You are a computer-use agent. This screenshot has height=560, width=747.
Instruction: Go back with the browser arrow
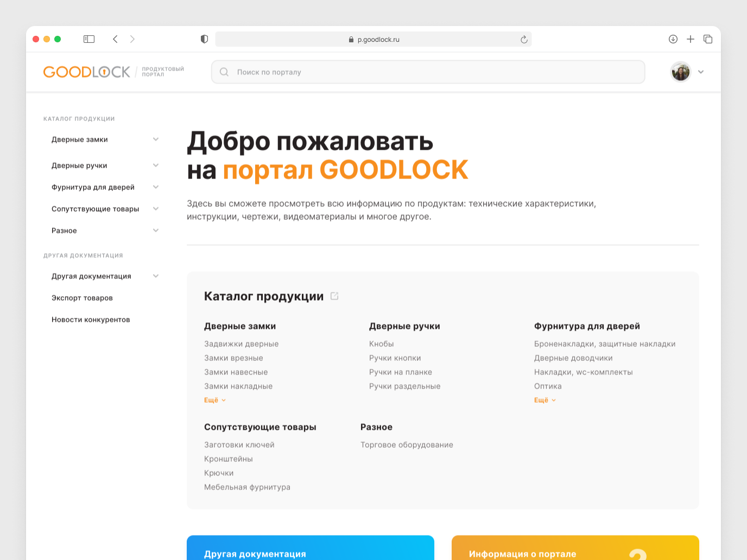click(115, 39)
